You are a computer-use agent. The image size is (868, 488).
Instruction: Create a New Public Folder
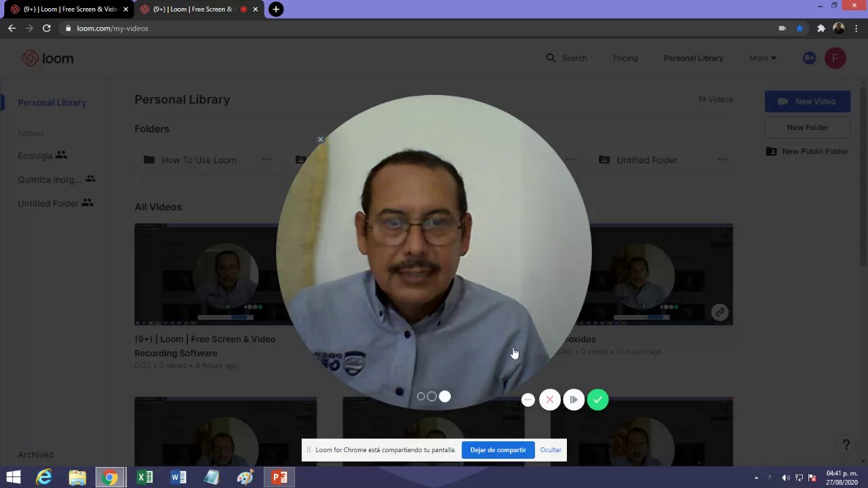[x=808, y=151]
